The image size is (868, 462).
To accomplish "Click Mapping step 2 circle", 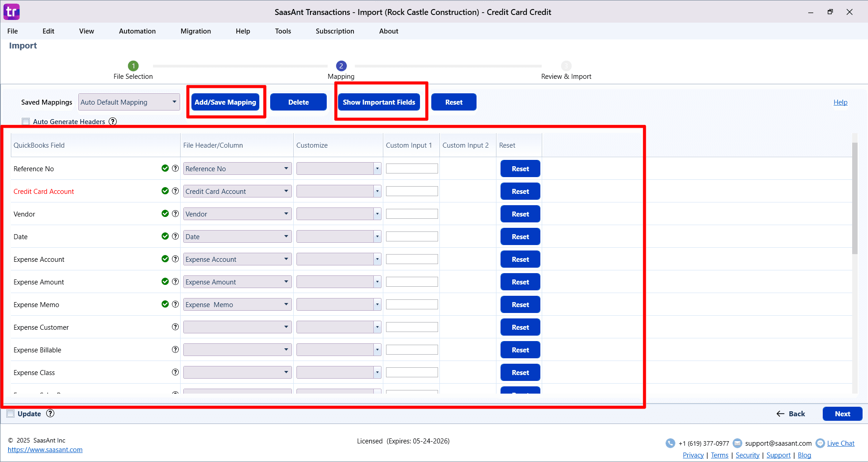I will [341, 66].
